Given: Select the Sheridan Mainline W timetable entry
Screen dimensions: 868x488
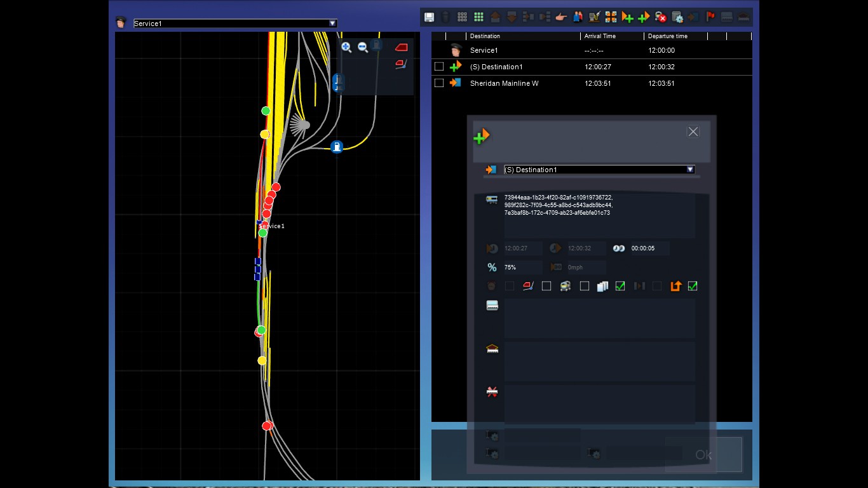Looking at the screenshot, I should [x=504, y=83].
